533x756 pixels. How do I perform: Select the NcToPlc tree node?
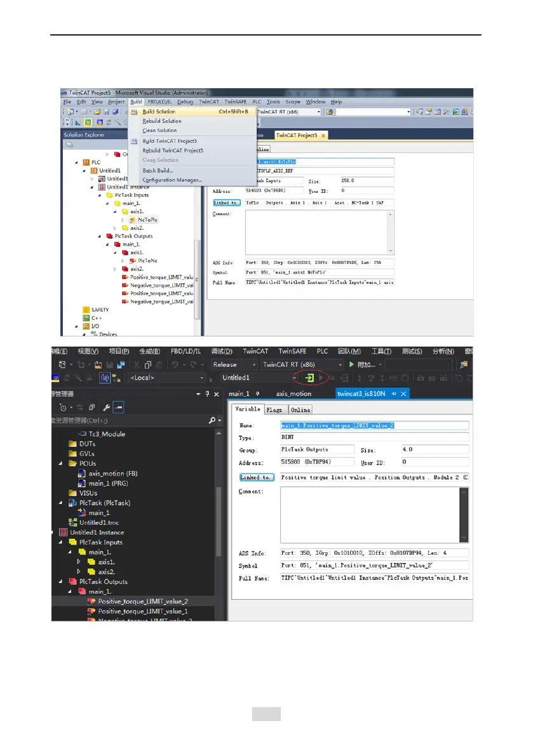(x=147, y=220)
